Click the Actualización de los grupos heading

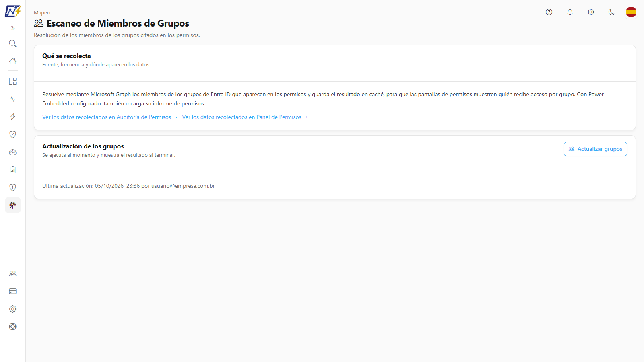(x=83, y=146)
